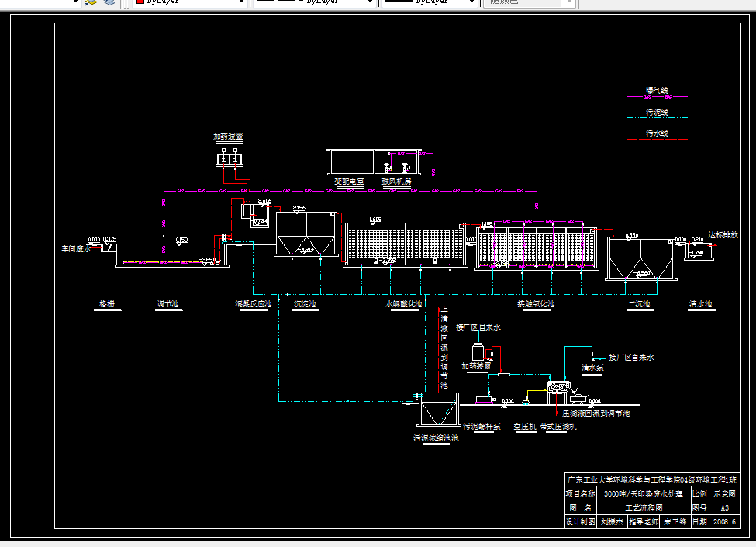
Task: Click the 变配电室 label
Action: pos(349,182)
